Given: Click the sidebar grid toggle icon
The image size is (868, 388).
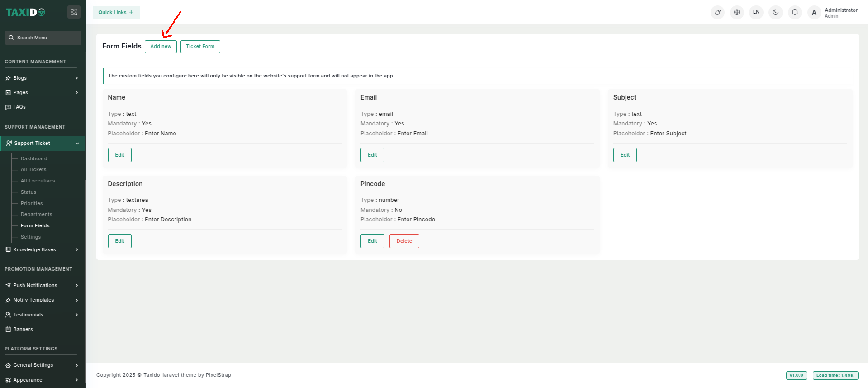Looking at the screenshot, I should point(74,12).
